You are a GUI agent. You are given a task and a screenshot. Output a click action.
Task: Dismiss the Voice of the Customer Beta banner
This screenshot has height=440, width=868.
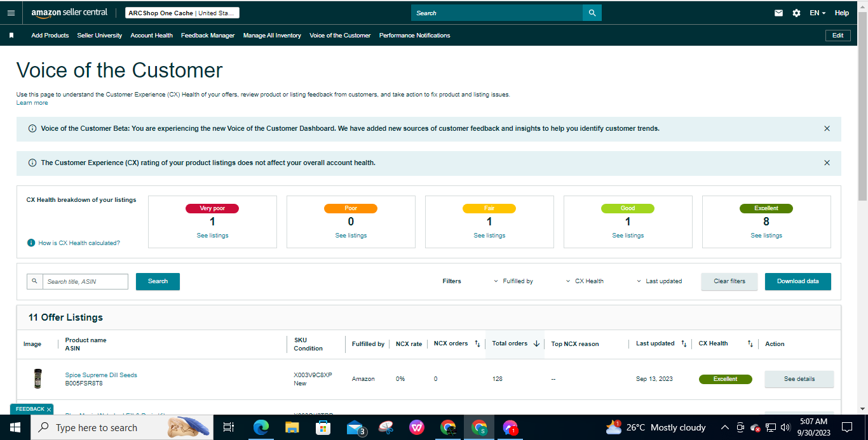click(827, 128)
